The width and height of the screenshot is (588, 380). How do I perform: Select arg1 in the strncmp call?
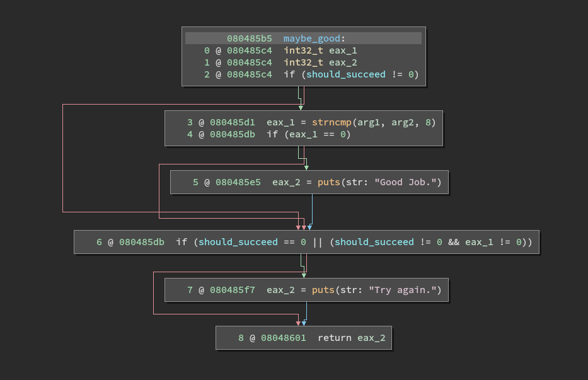pos(369,123)
